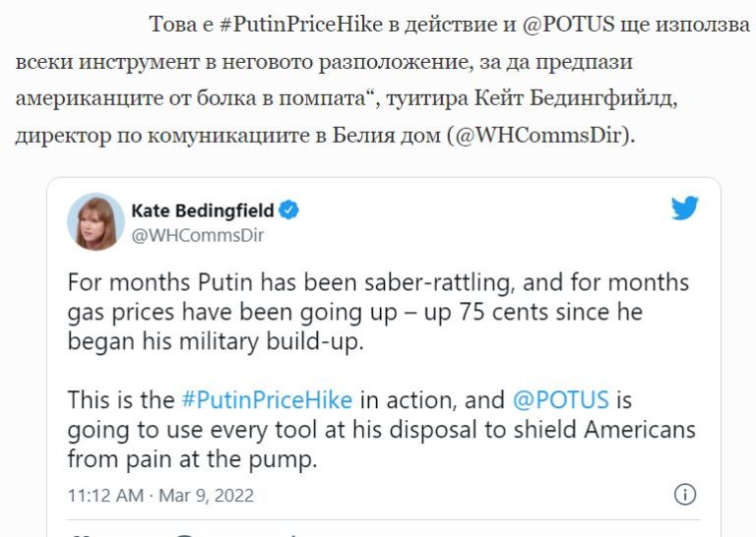Click the Kate Bedingfield display name
The image size is (756, 537).
point(203,209)
